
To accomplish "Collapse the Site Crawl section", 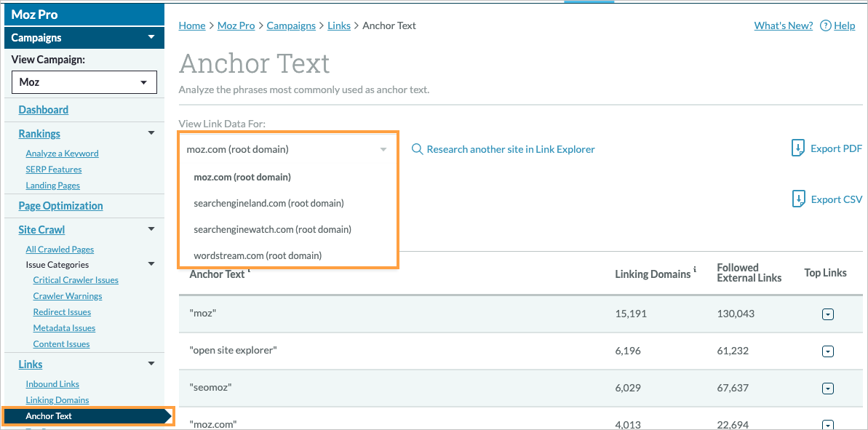I will tap(152, 228).
